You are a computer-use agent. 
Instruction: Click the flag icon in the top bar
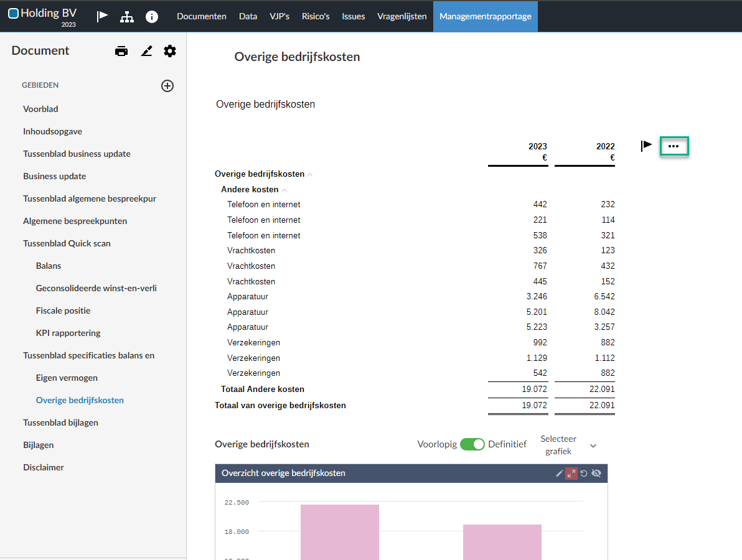102,17
